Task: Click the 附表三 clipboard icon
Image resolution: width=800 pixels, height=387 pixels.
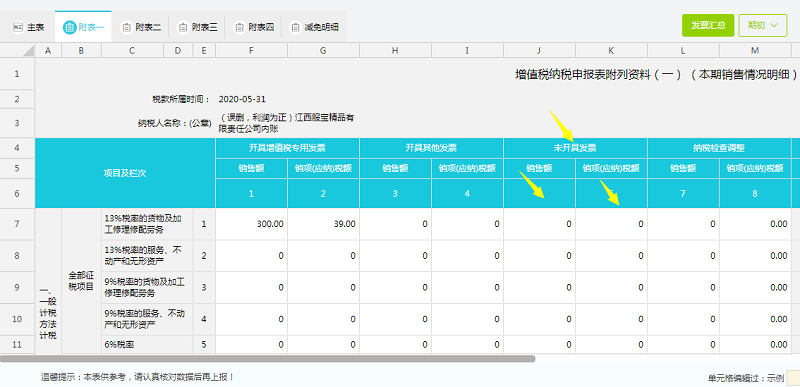Action: 183,27
